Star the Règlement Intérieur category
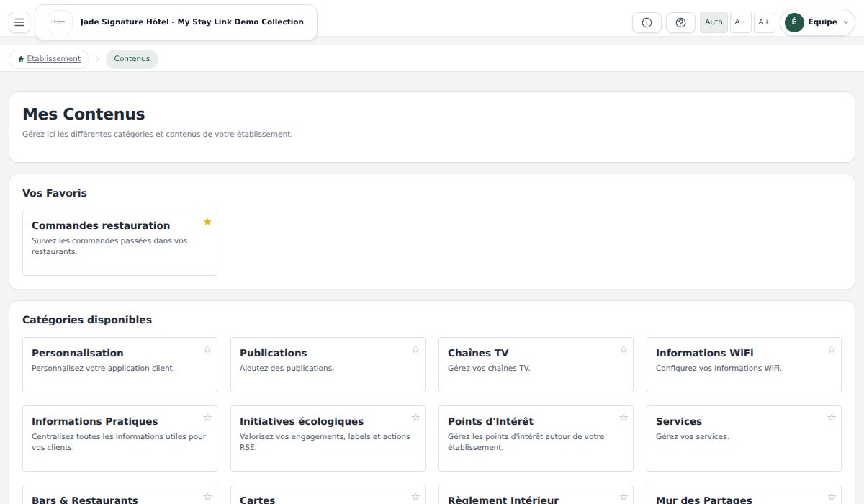This screenshot has width=864, height=504. tap(624, 497)
